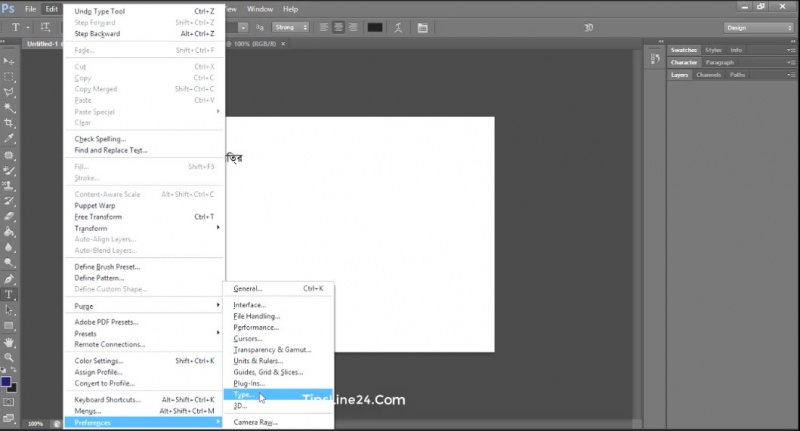Open the Layers panel options menu
The width and height of the screenshot is (800, 431).
pyautogui.click(x=791, y=75)
